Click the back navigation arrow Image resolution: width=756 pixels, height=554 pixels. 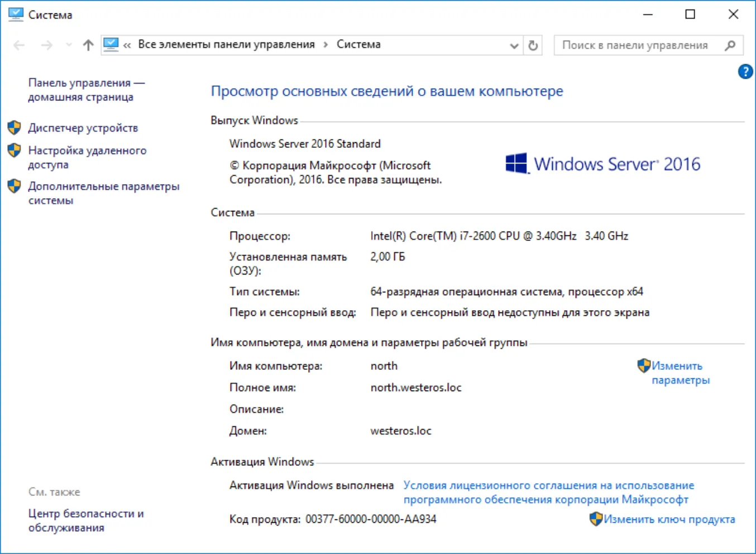point(19,45)
